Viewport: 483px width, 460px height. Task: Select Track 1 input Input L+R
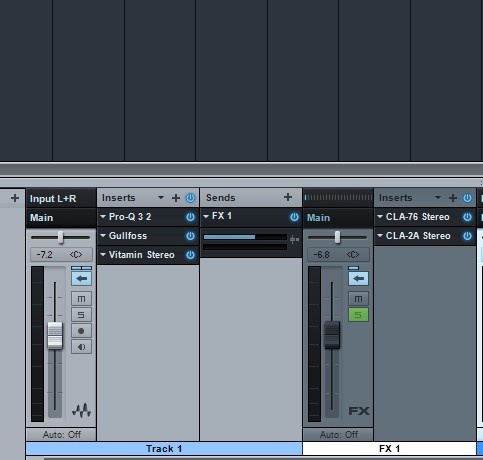pos(61,199)
